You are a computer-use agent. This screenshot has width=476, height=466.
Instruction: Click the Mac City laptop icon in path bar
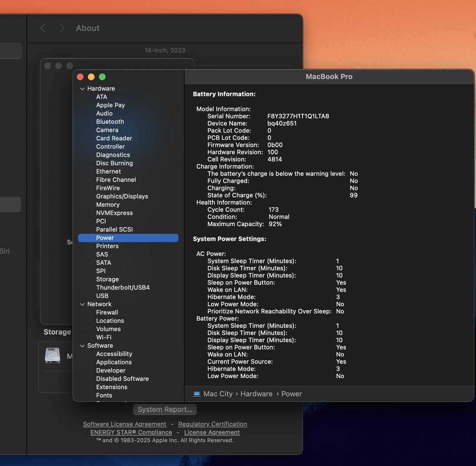coord(197,394)
